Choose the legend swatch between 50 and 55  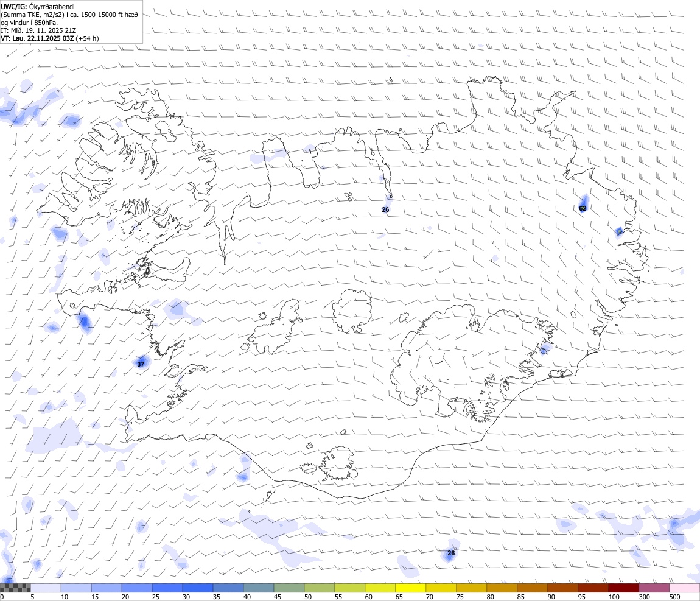(320, 588)
